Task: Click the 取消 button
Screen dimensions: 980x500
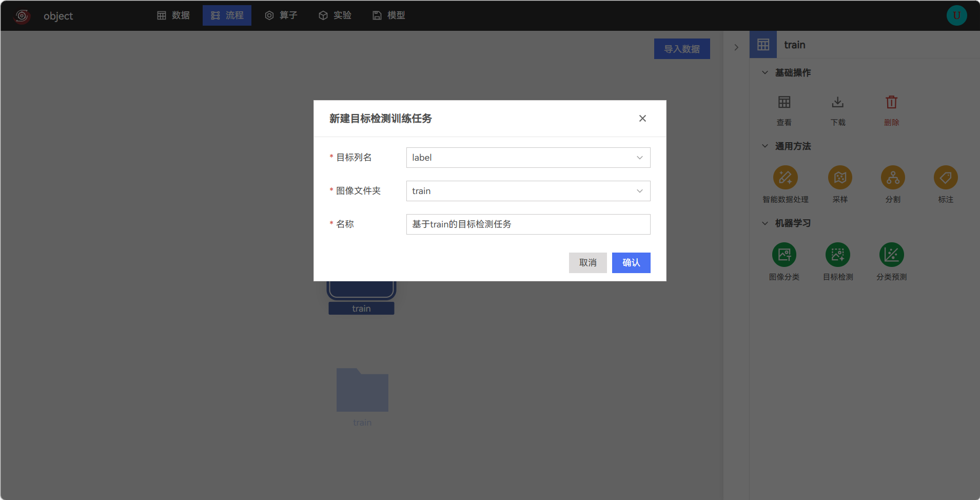Action: pos(587,263)
